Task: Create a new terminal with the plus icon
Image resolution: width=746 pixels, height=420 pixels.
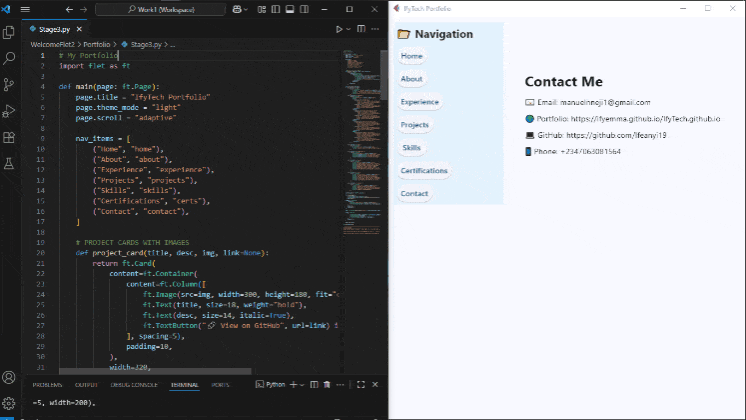Action: pos(293,384)
